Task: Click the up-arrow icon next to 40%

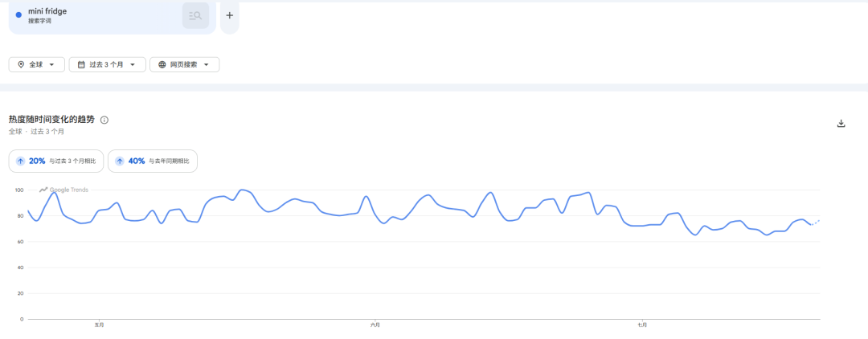Action: (x=120, y=161)
